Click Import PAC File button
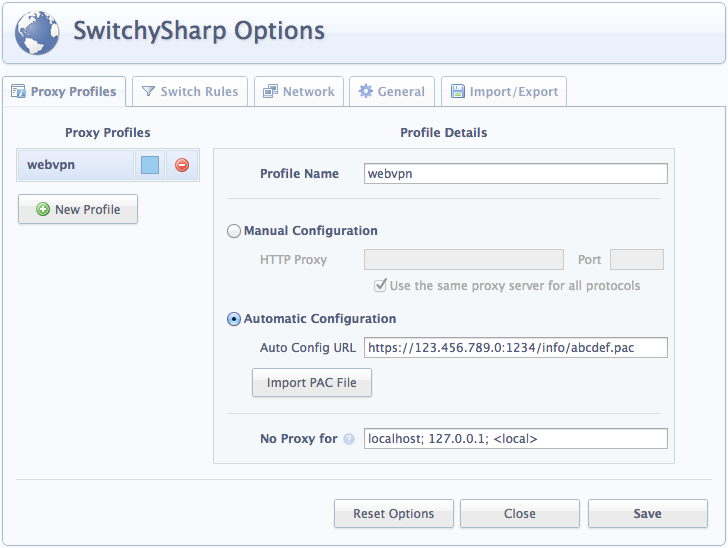The height and width of the screenshot is (548, 728). (x=312, y=383)
